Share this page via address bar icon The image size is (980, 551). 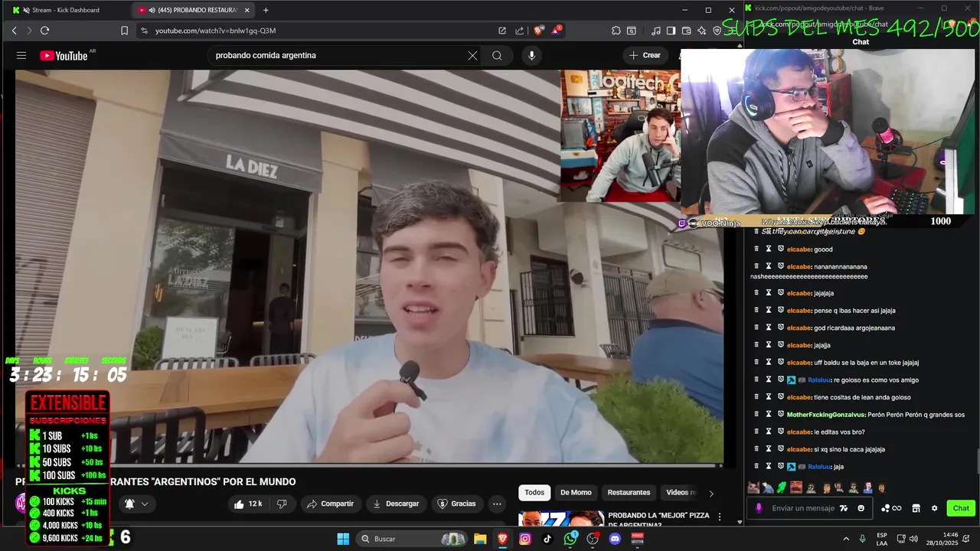click(x=519, y=31)
